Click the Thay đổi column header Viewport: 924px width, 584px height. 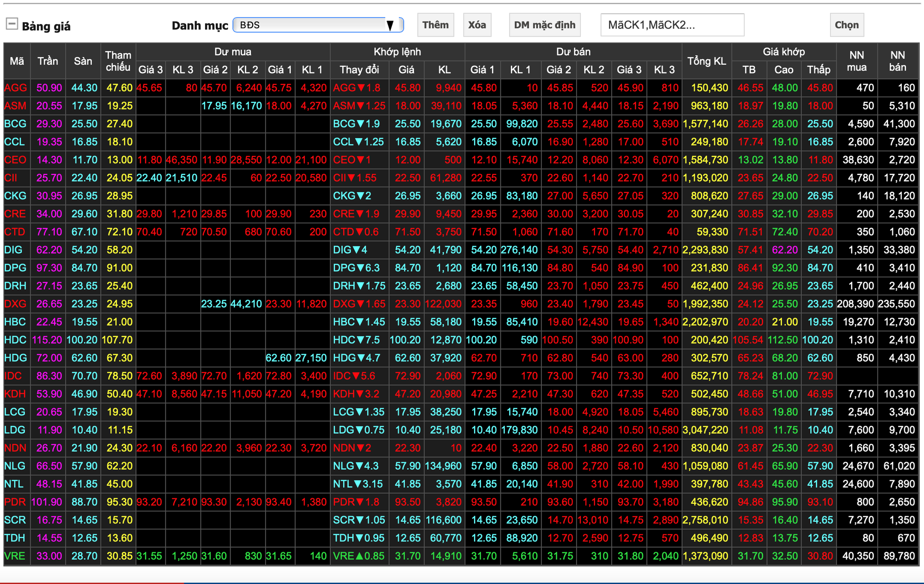point(359,70)
